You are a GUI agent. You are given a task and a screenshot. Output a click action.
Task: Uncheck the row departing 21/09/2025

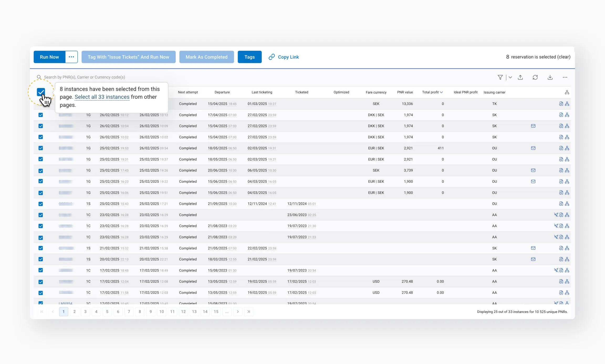pos(41,204)
